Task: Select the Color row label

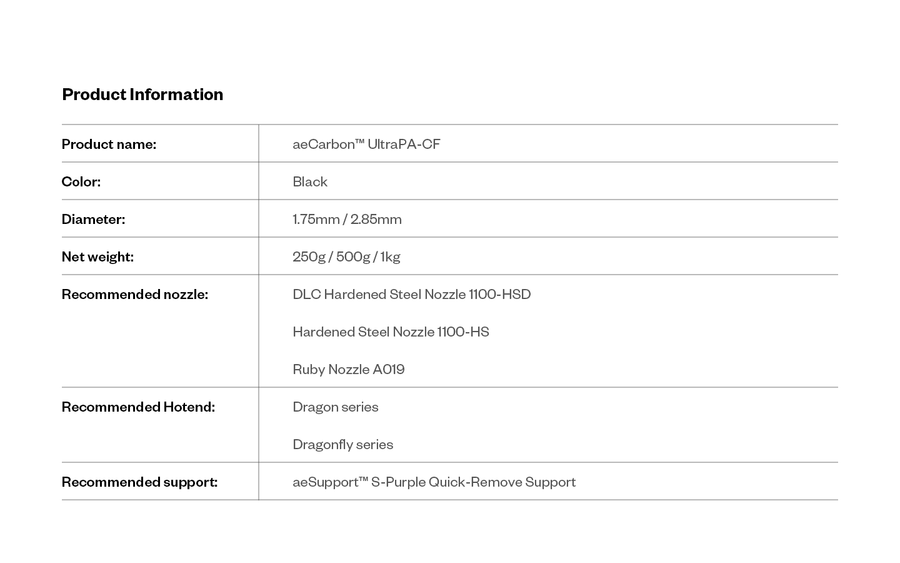Action: point(81,182)
